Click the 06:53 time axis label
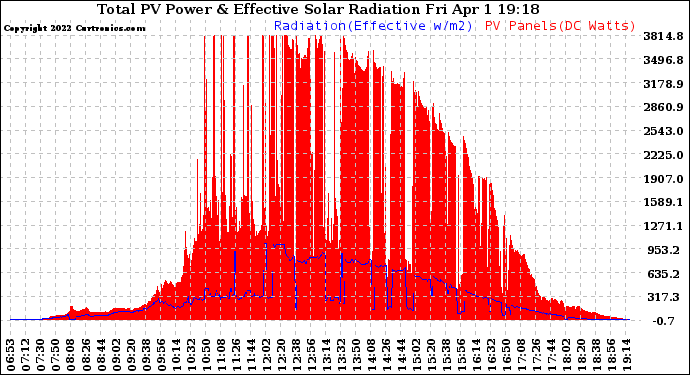 [x=11, y=355]
